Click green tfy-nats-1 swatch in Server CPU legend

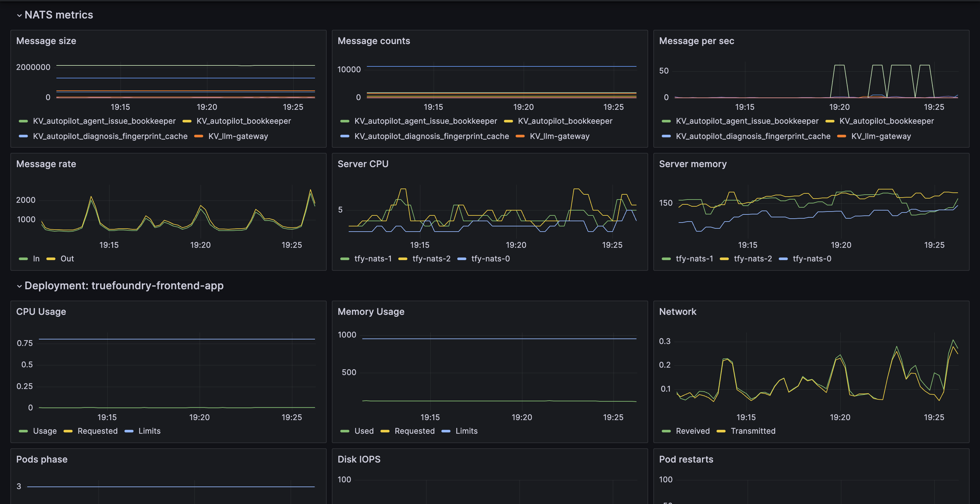coord(345,259)
